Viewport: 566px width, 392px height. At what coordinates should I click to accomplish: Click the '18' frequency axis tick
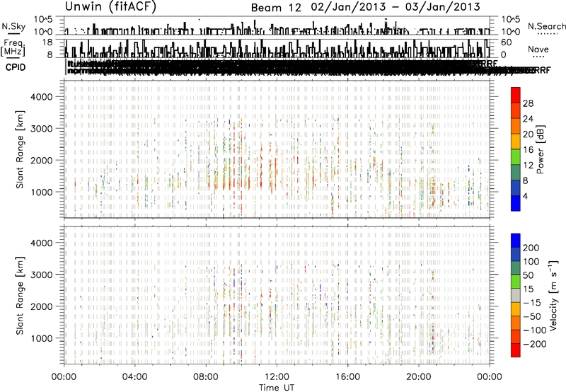47,42
